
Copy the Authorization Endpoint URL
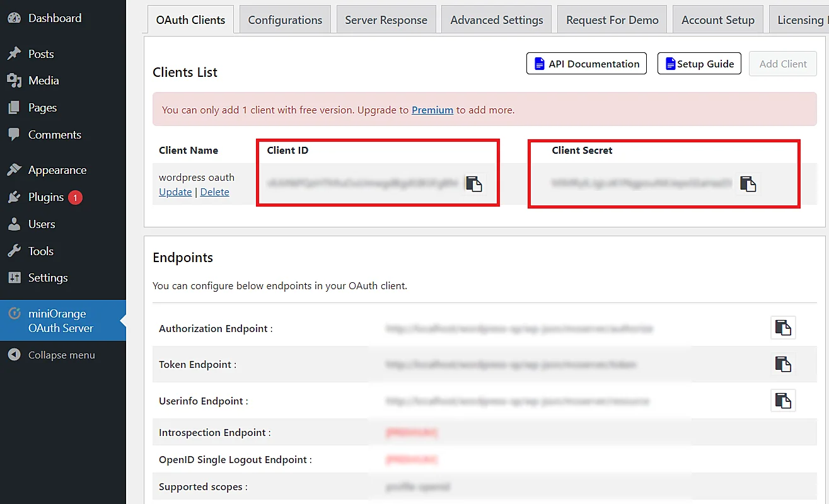(782, 328)
